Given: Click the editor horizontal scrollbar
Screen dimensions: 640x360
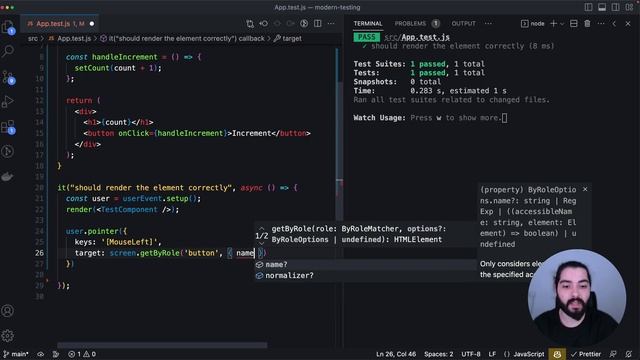Looking at the screenshot, I should pyautogui.click(x=162, y=345).
